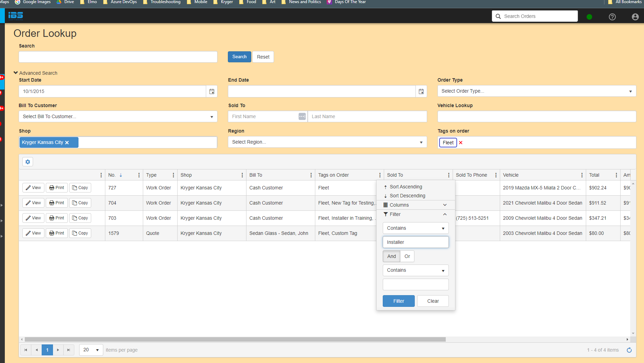
Task: Change the items per page dropdown
Action: (91, 350)
